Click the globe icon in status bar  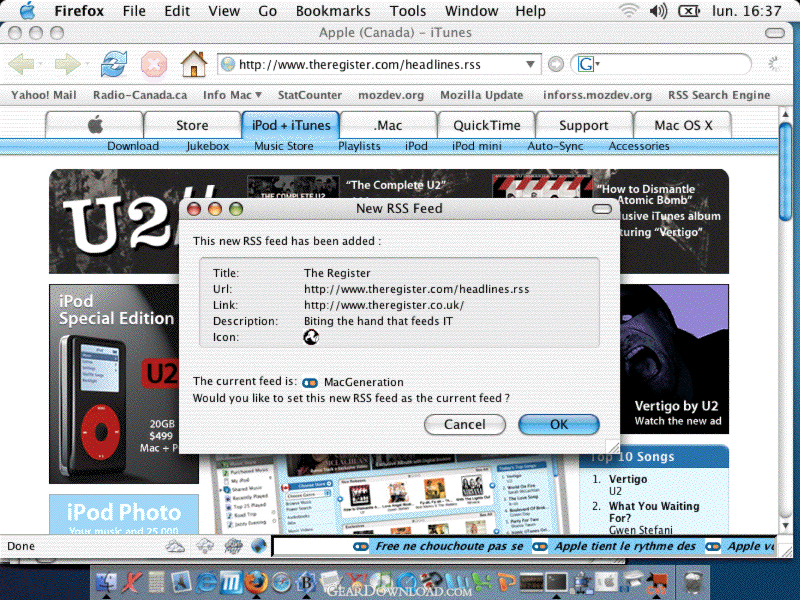coord(259,546)
